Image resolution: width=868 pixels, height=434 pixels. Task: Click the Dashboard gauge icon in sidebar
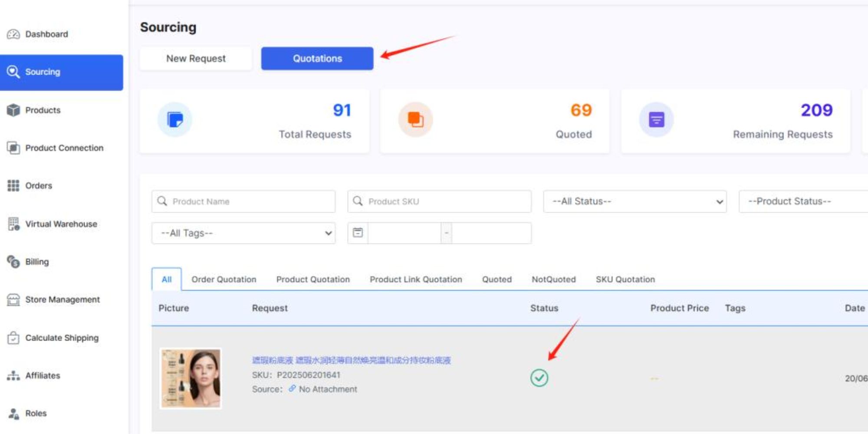13,34
